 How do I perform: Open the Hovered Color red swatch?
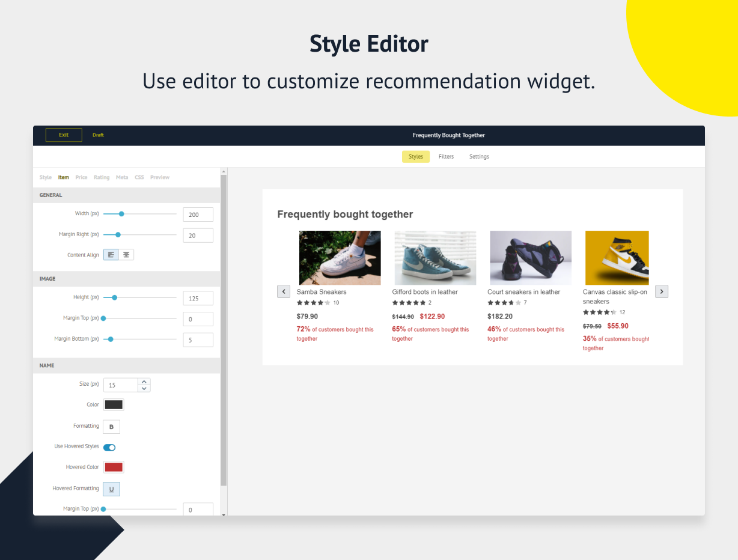pyautogui.click(x=114, y=467)
